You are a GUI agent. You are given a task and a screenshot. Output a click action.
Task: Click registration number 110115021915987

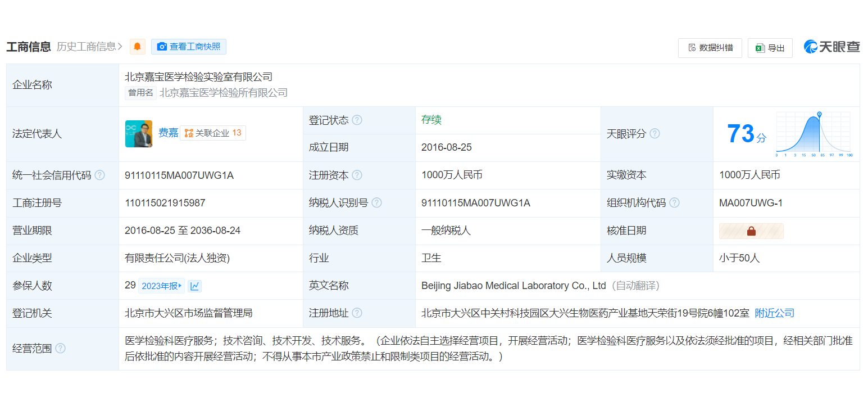165,202
